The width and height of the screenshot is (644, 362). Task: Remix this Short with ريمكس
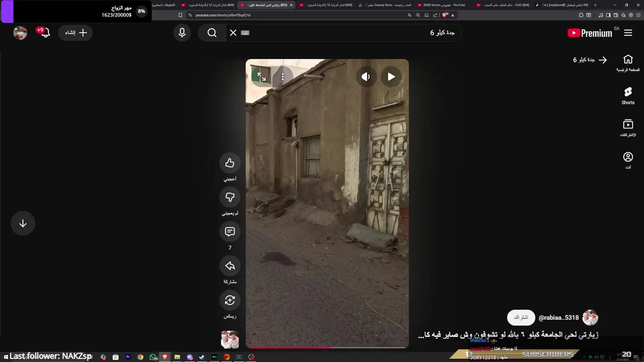click(230, 300)
